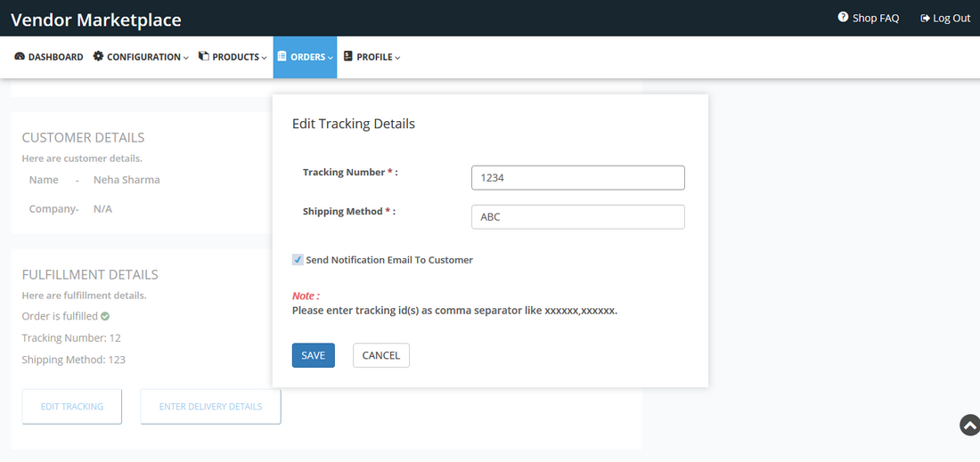Open the Orders menu chevron
Viewport: 980px width, 462px height.
331,58
